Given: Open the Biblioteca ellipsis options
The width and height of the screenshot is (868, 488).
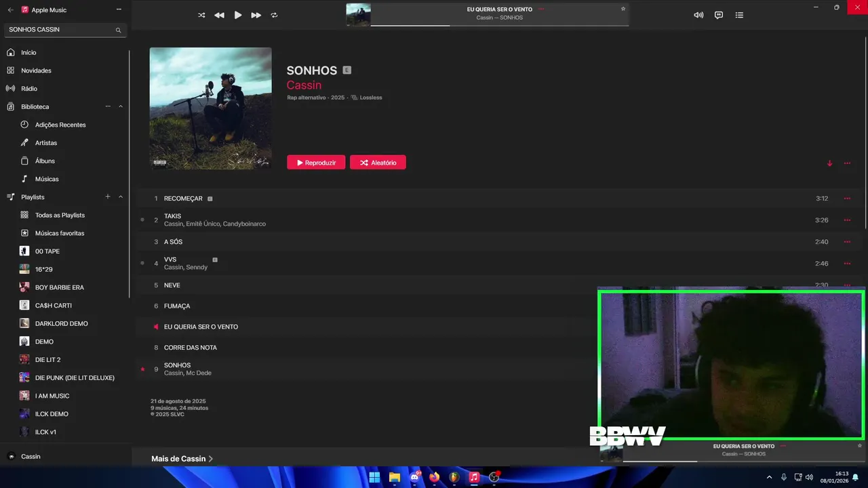Looking at the screenshot, I should click(108, 106).
